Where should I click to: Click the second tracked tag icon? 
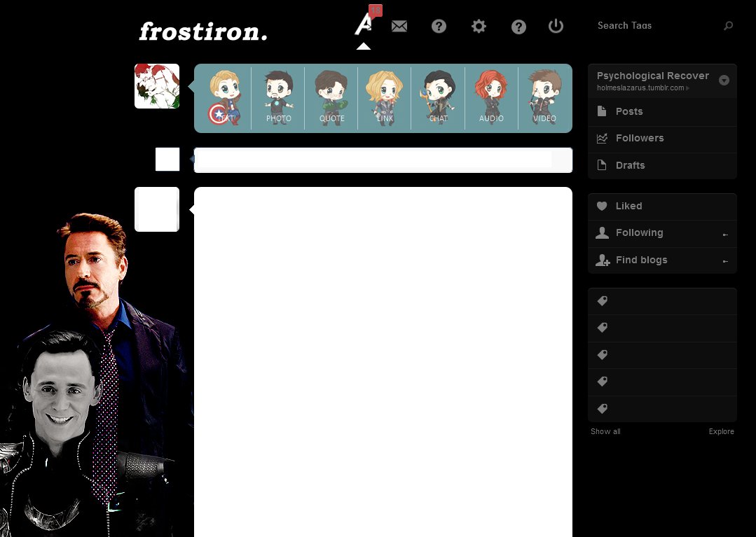click(602, 328)
